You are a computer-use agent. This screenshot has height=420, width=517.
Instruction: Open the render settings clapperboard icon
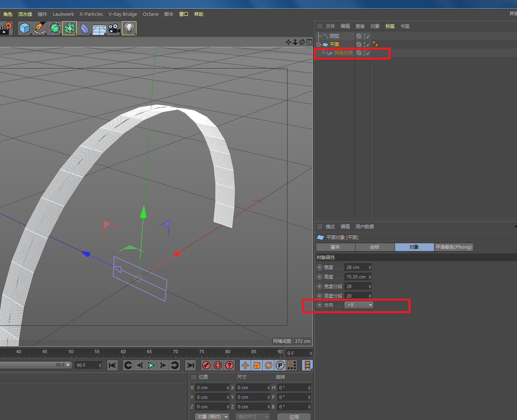pos(6,28)
